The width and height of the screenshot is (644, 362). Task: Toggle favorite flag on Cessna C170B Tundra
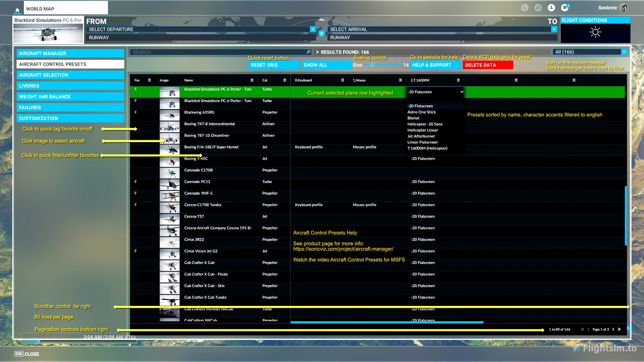(x=136, y=205)
